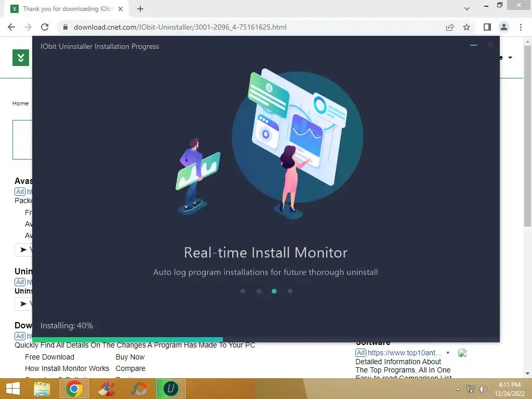532x399 pixels.
Task: Switch to Chrome in the taskbar
Action: 74,389
